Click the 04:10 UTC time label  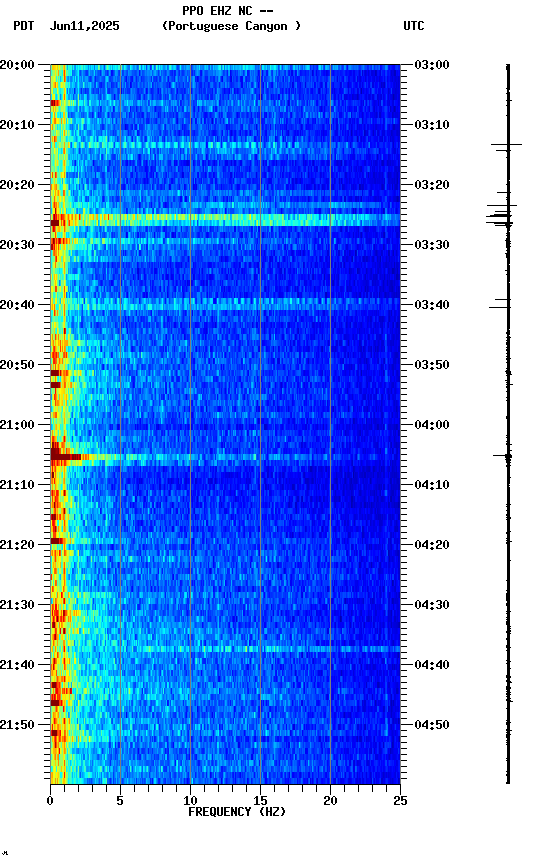pos(432,485)
